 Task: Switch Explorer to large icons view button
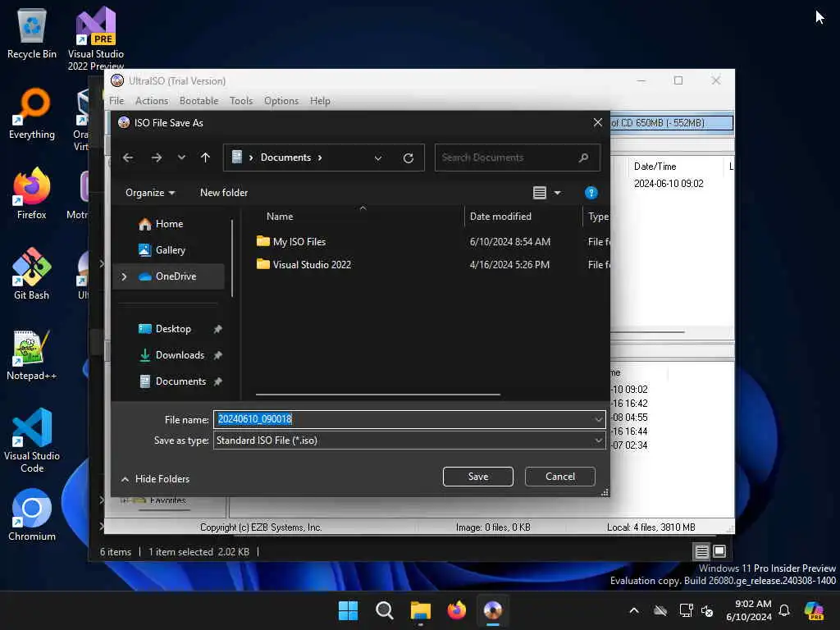[x=719, y=551]
